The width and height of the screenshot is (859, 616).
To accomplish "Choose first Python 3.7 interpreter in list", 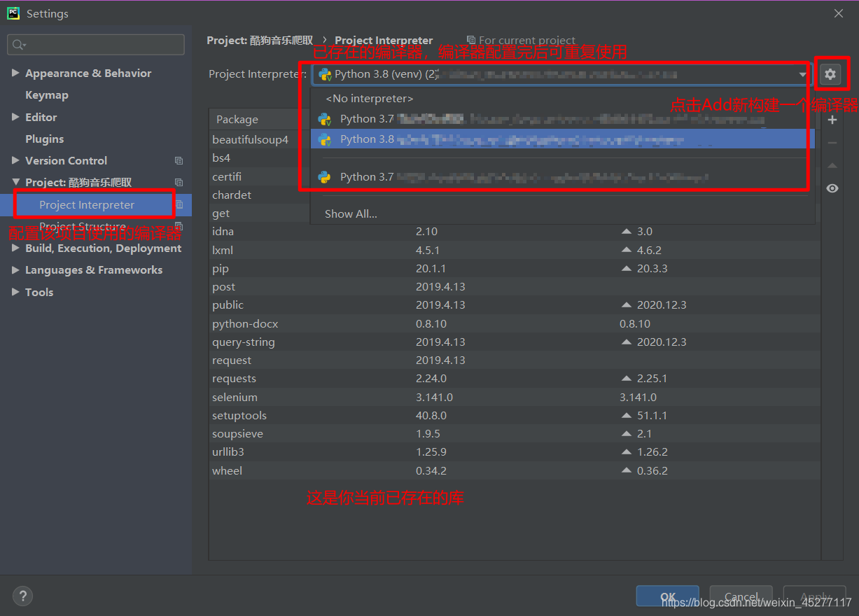I will [x=563, y=120].
